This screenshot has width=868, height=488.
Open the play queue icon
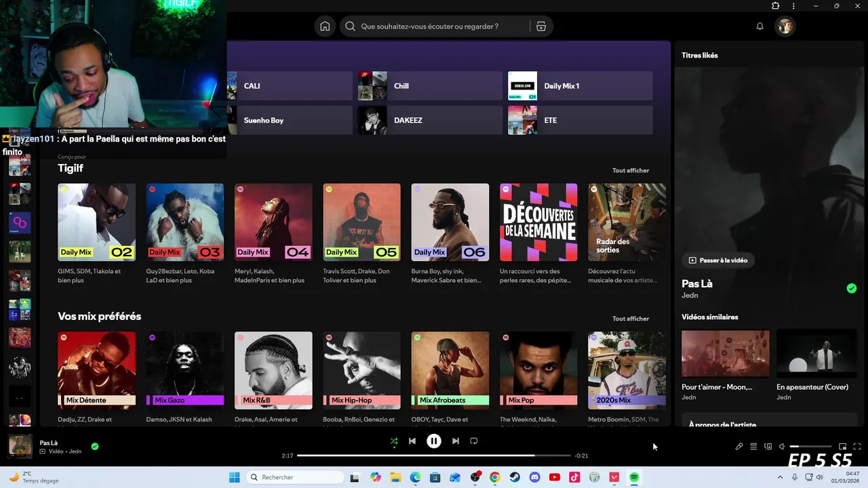click(x=753, y=447)
